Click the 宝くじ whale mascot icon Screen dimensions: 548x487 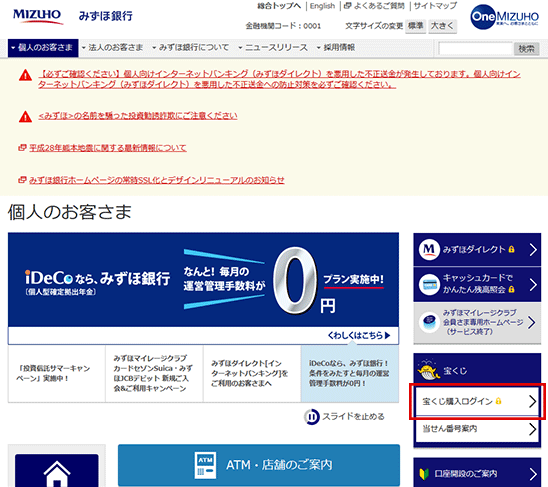[x=429, y=371]
